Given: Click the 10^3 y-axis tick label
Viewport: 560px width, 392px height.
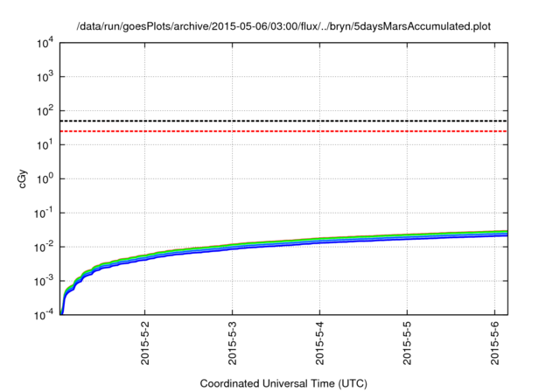Looking at the screenshot, I should click(x=45, y=76).
